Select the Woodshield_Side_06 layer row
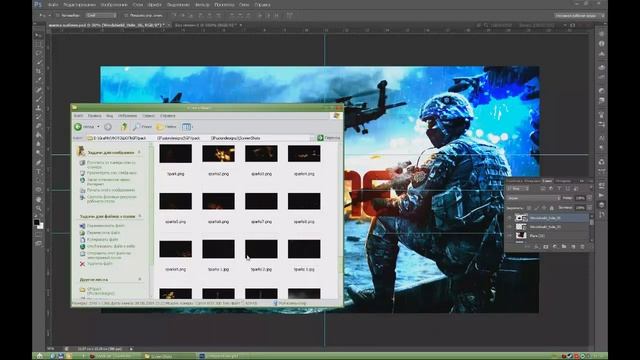This screenshot has width=640, height=360. click(548, 218)
